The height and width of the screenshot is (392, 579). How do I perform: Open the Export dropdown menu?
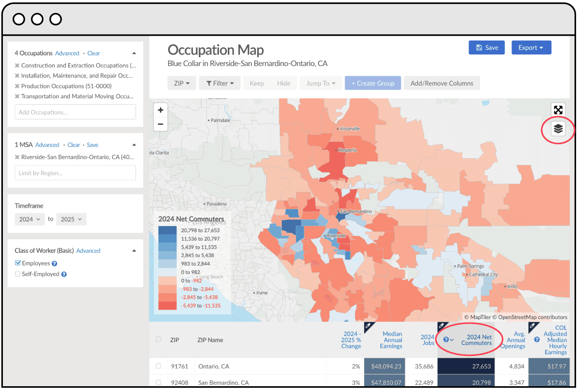pyautogui.click(x=531, y=48)
